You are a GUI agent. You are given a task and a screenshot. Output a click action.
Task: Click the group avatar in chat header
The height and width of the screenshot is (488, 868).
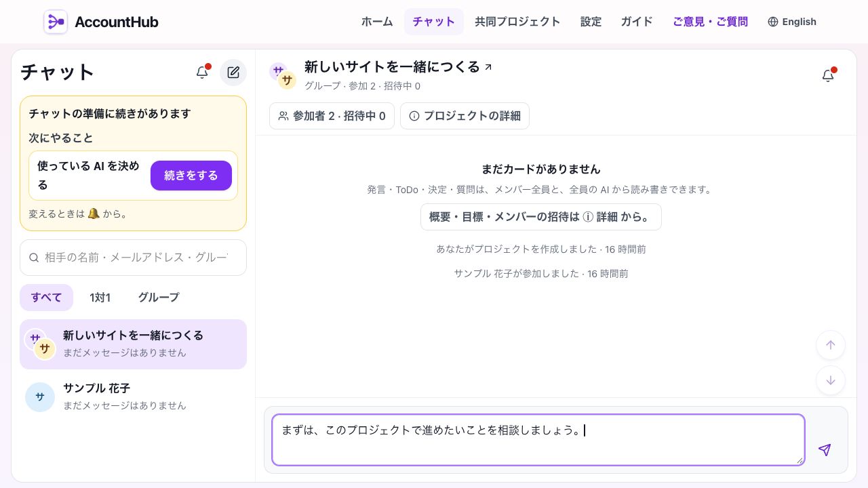point(283,76)
